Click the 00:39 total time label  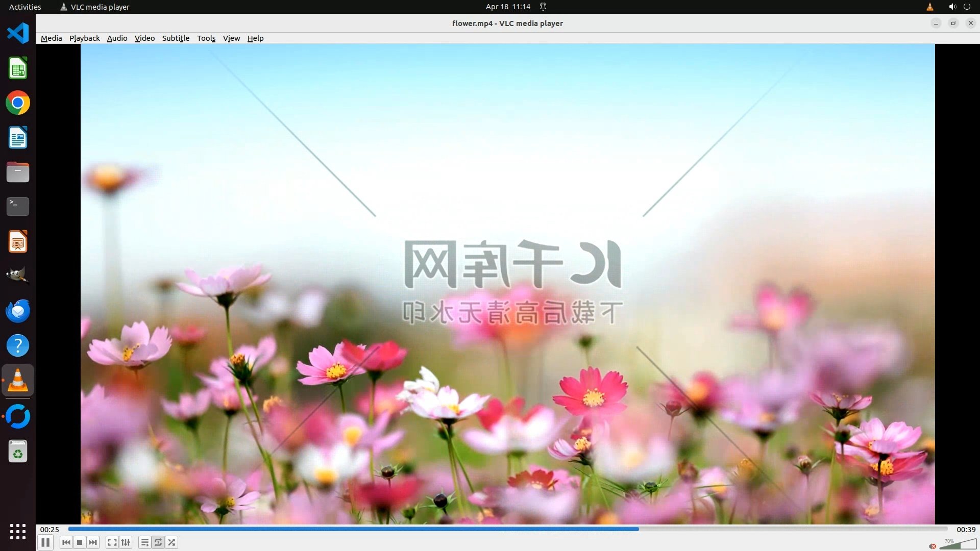click(966, 530)
